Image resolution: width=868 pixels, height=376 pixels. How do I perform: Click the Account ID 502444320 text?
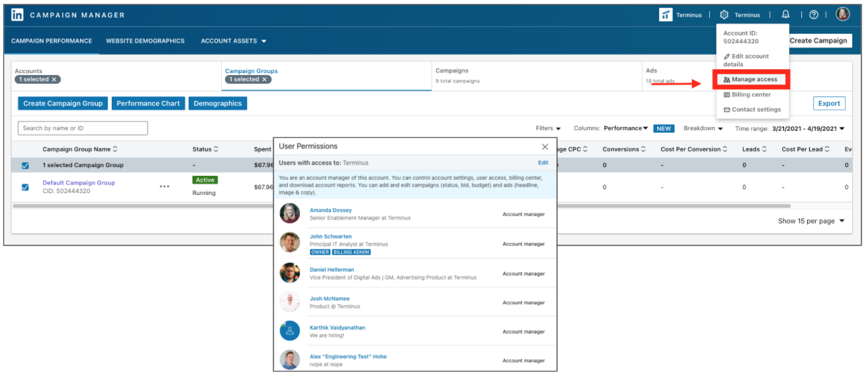point(740,37)
